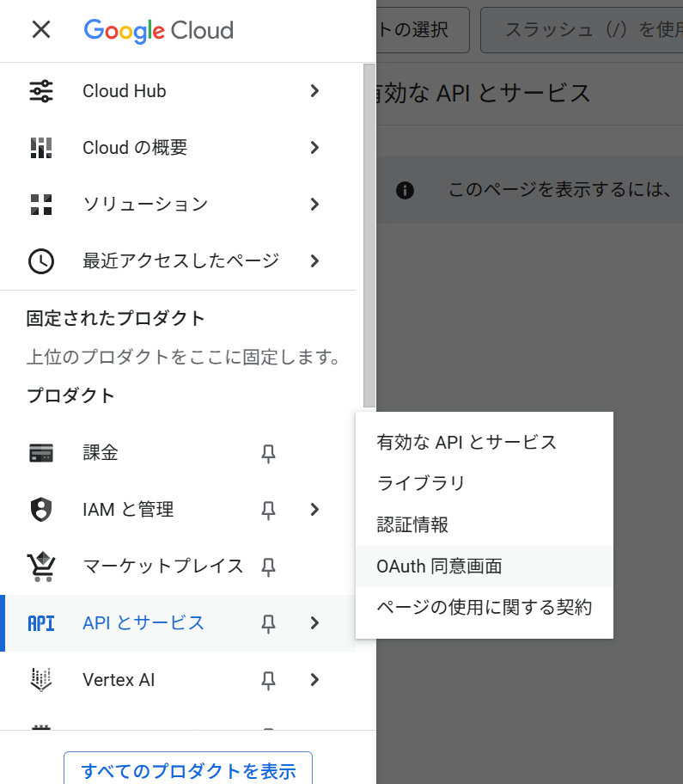
Task: Open the IAM と管理 product
Action: (178, 510)
